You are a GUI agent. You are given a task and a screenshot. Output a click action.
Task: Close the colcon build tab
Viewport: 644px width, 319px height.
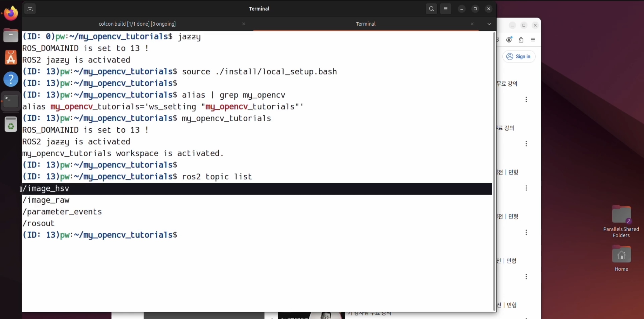(x=244, y=24)
